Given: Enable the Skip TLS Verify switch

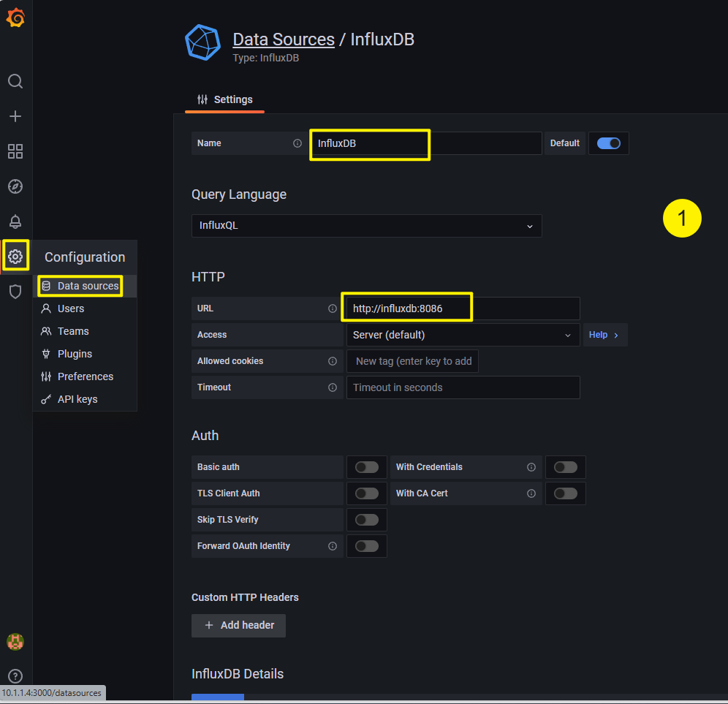Looking at the screenshot, I should 367,520.
